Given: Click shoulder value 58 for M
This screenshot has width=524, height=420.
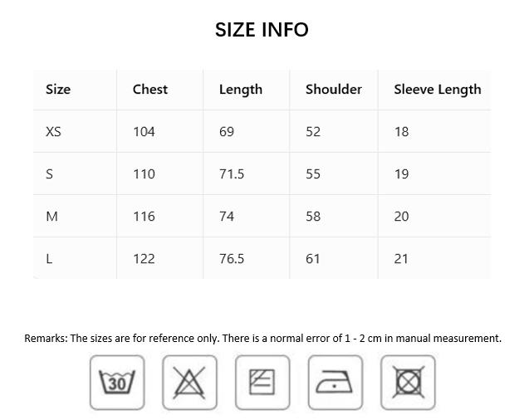Looking at the screenshot, I should coord(313,217).
